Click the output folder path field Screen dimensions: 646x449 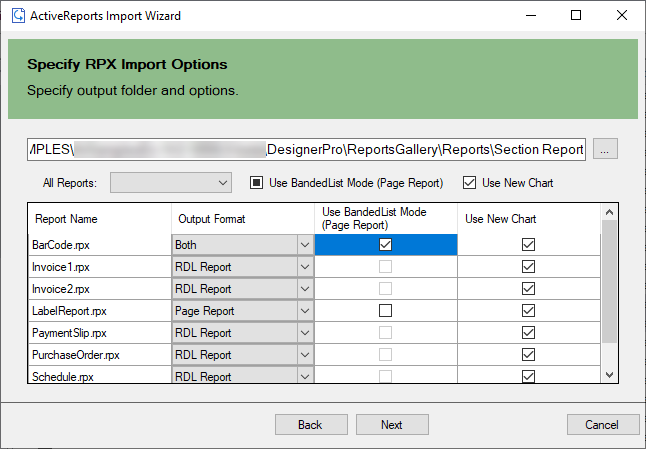click(307, 150)
